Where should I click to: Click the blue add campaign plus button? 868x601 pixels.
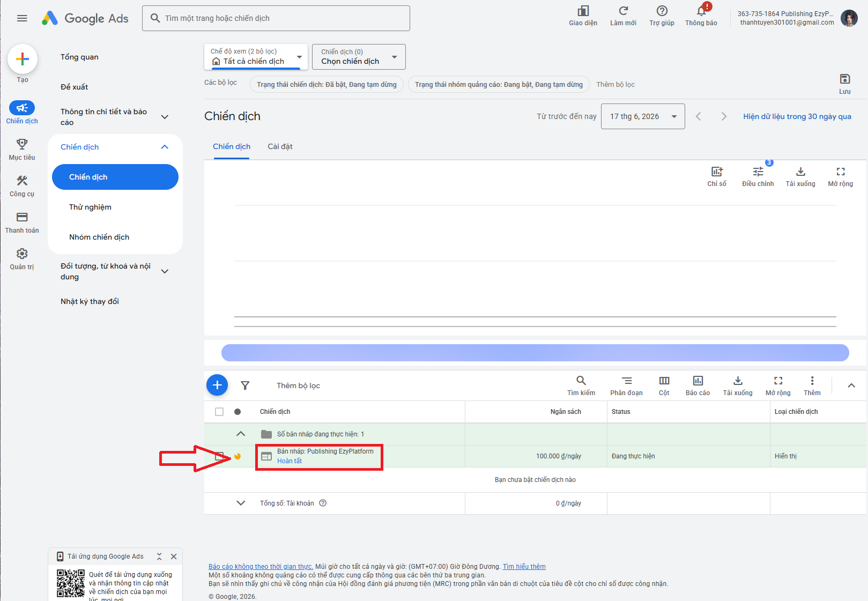217,385
